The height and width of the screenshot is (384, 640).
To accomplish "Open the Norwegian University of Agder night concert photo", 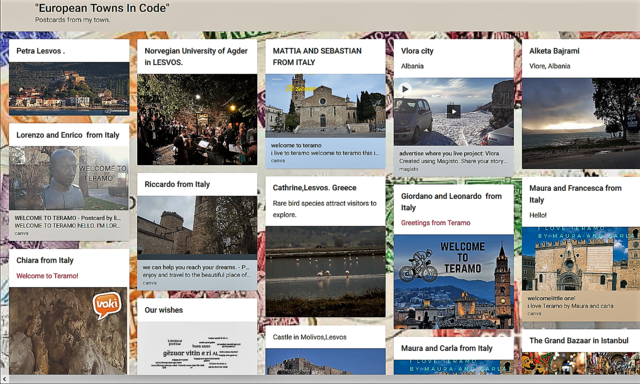I will (x=197, y=119).
